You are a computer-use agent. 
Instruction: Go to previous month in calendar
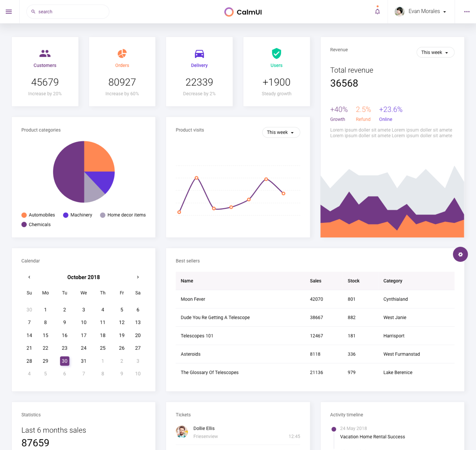click(29, 277)
